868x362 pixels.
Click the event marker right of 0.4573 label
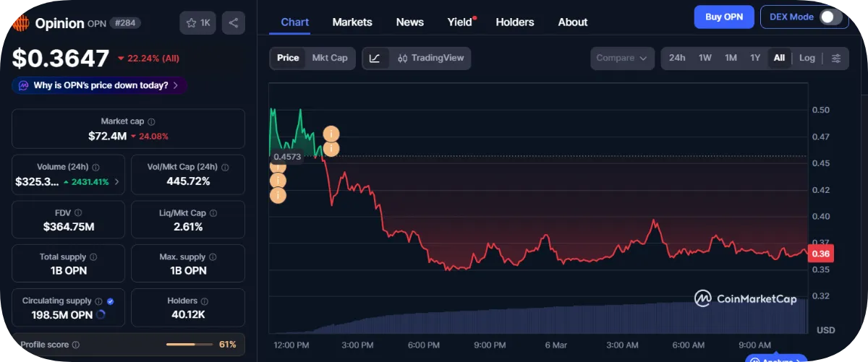coord(331,149)
